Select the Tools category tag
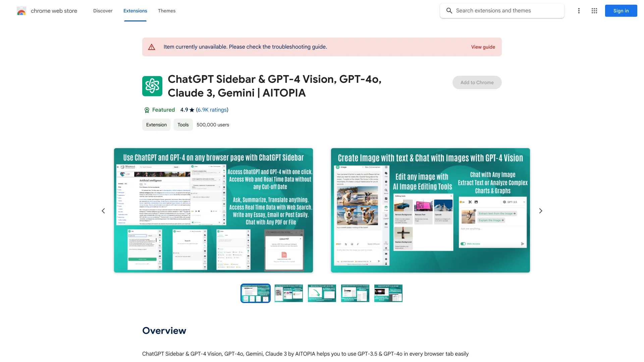The width and height of the screenshot is (644, 362). coord(183,125)
